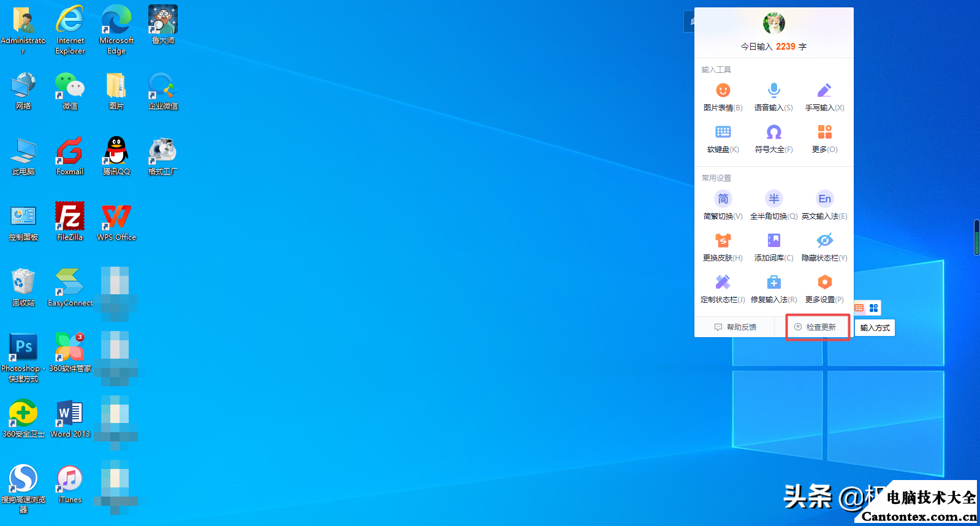Screen dimensions: 980x526
Task: Select the FileZilla desktop shortcut
Action: 70,222
